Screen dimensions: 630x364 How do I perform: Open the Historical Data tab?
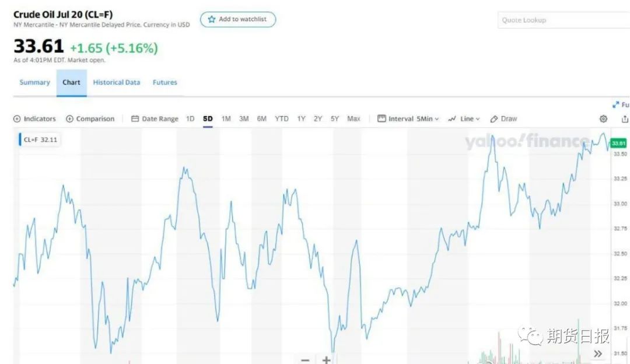pyautogui.click(x=117, y=83)
